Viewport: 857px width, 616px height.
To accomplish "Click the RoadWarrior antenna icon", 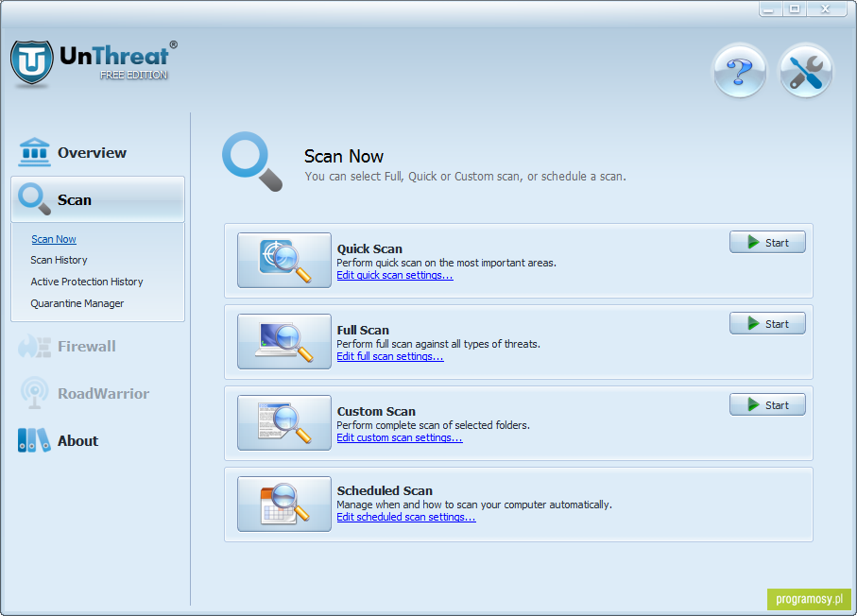I will [x=34, y=392].
